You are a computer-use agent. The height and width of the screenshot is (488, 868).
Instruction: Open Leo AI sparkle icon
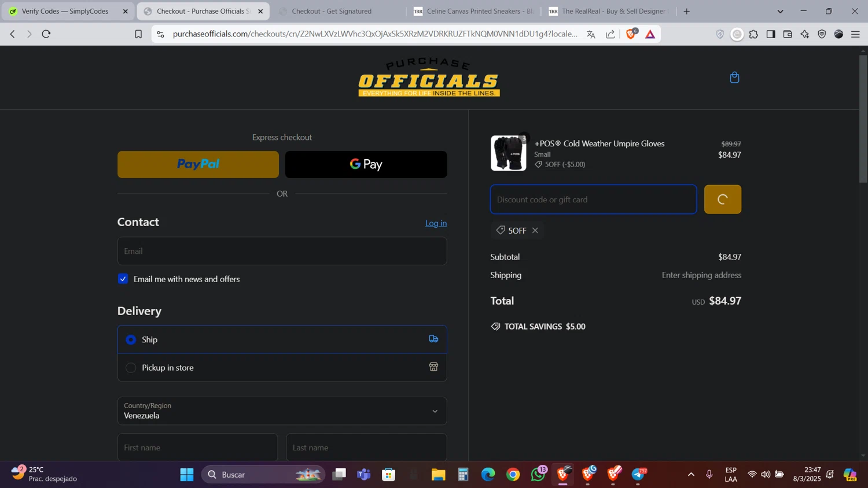(805, 34)
